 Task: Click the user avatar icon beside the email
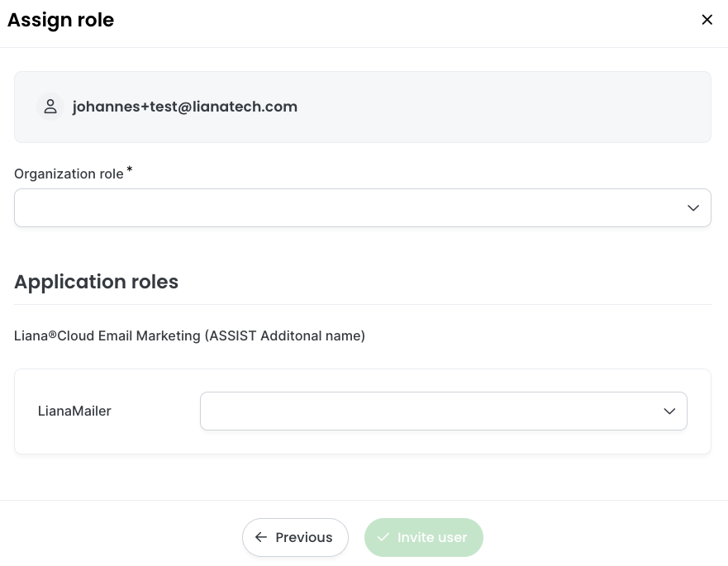click(x=50, y=107)
